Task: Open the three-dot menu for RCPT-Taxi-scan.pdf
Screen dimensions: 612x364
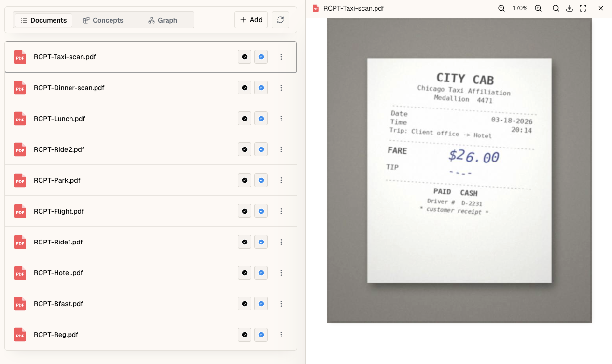Action: 281,57
